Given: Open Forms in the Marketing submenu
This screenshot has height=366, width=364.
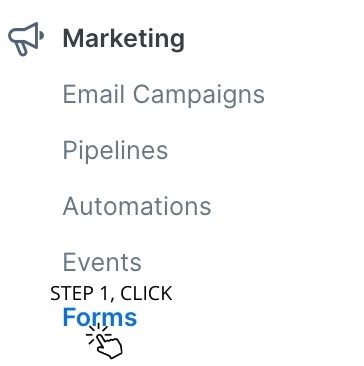Looking at the screenshot, I should point(100,317).
